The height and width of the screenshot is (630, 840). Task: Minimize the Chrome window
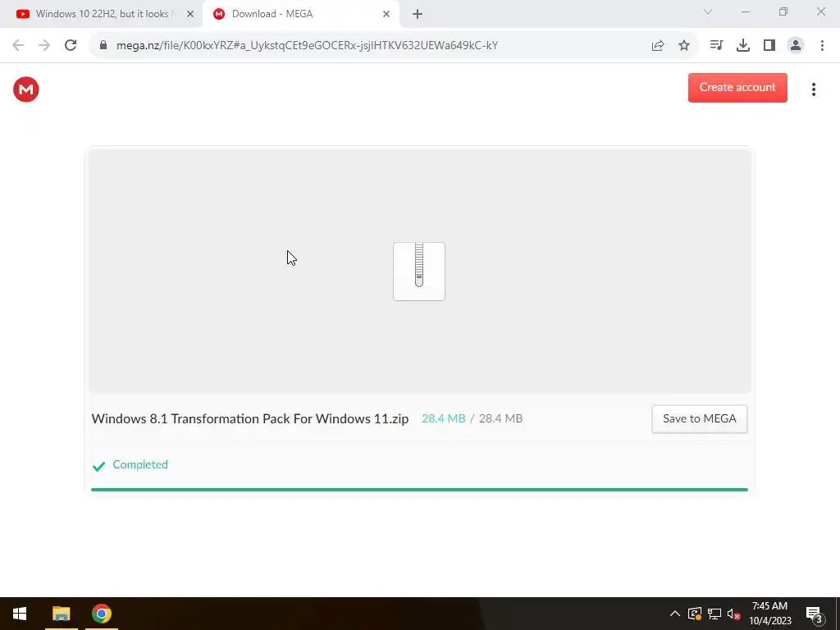[x=746, y=11]
